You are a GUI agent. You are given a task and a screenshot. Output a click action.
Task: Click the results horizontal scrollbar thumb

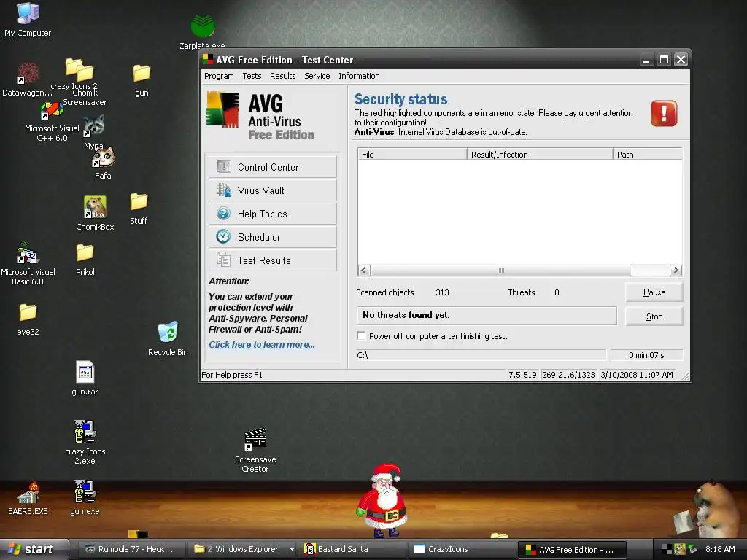point(501,271)
